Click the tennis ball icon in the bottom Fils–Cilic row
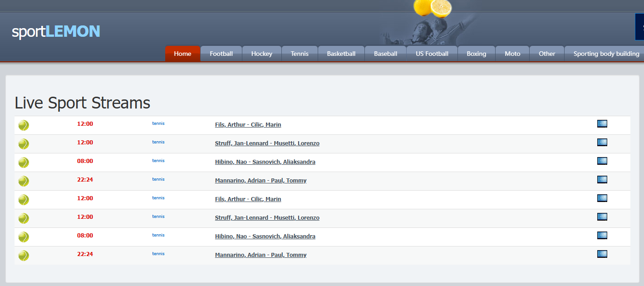Image resolution: width=644 pixels, height=286 pixels. (24, 200)
